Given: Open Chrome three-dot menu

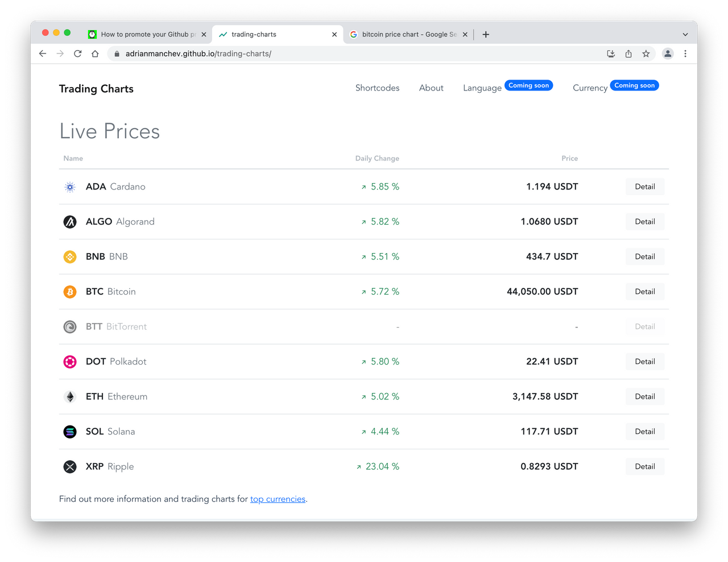Looking at the screenshot, I should tap(685, 53).
